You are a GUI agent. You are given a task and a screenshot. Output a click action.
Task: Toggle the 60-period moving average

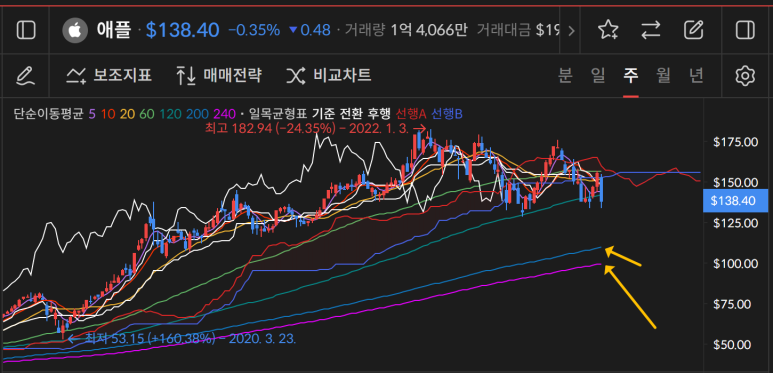pyautogui.click(x=146, y=114)
